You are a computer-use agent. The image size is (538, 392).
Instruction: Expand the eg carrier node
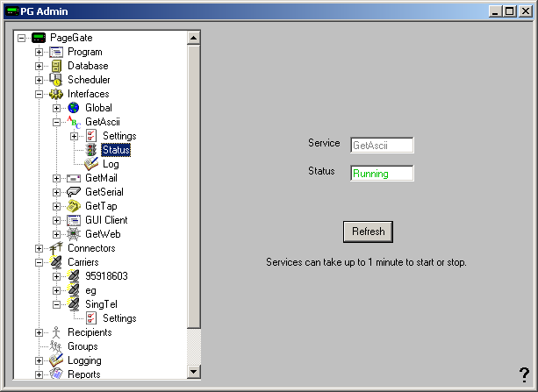pos(57,290)
